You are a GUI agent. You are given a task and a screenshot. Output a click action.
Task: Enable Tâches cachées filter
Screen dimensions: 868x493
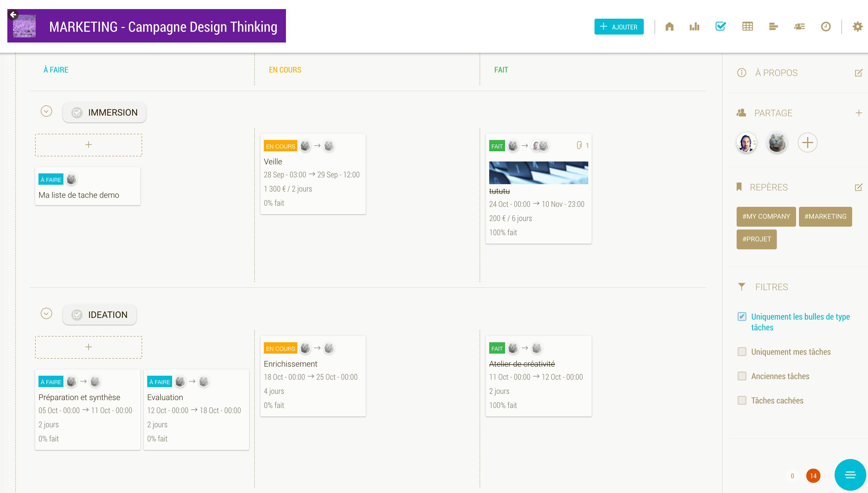[x=741, y=401]
